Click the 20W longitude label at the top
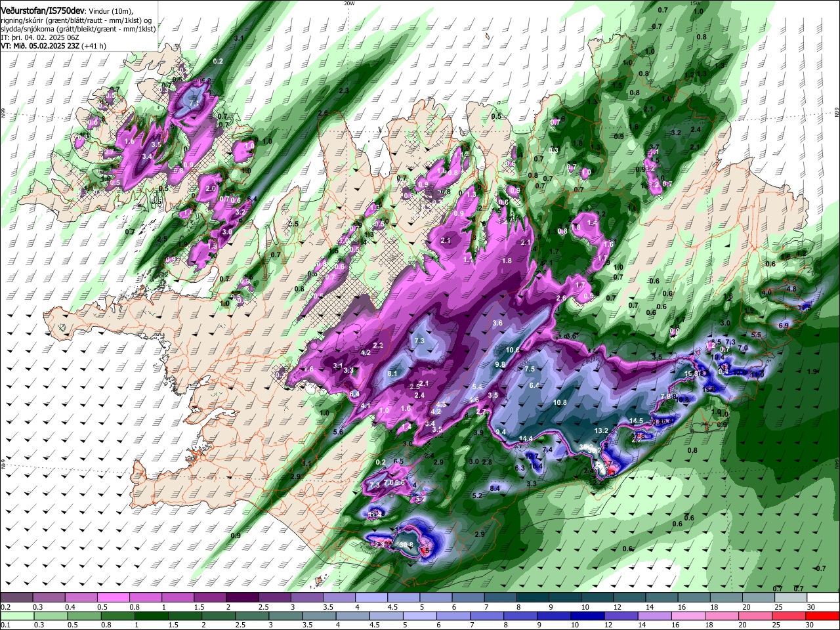The width and height of the screenshot is (840, 630). pyautogui.click(x=349, y=3)
